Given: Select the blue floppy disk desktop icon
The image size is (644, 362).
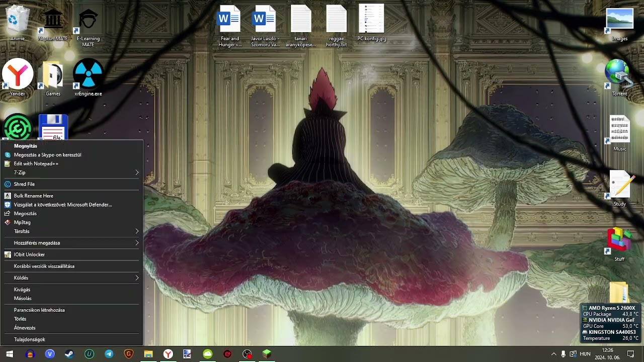Looking at the screenshot, I should coord(53,127).
